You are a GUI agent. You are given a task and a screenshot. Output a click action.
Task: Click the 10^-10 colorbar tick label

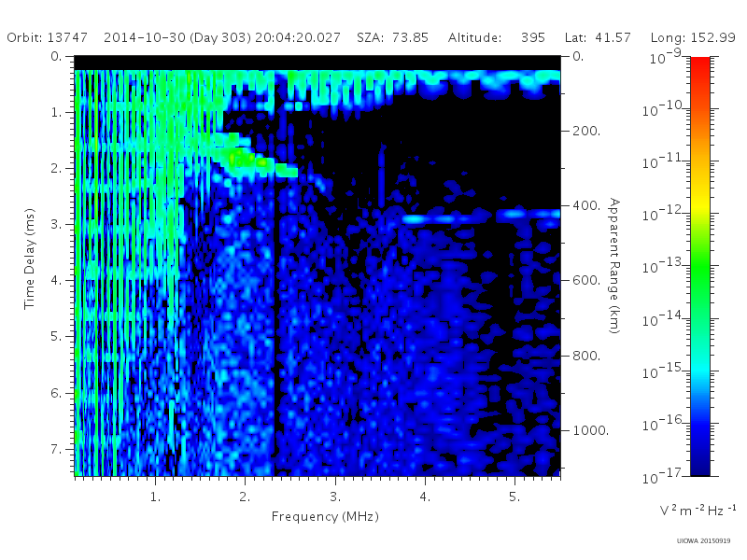(x=664, y=109)
